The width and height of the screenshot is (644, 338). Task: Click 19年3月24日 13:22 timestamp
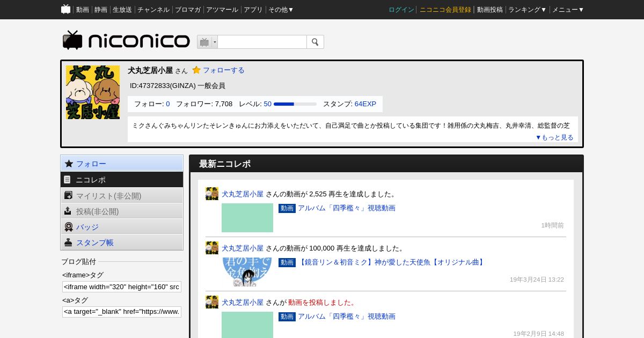pyautogui.click(x=537, y=280)
